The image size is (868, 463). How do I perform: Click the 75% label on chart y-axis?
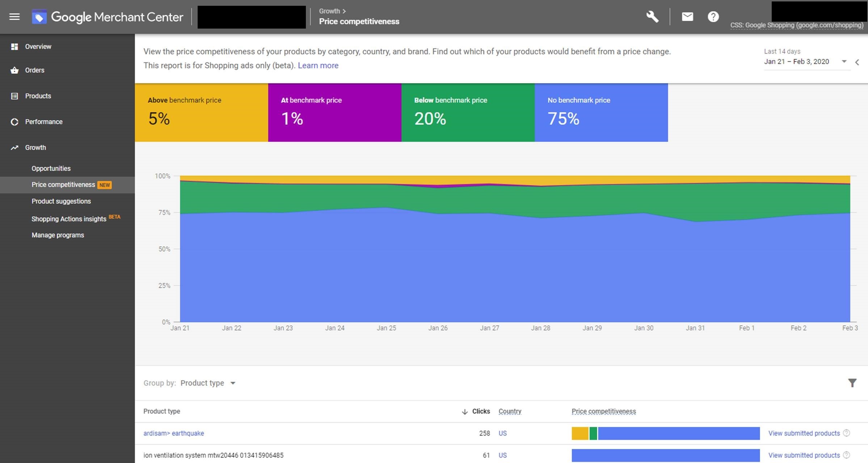tap(164, 213)
